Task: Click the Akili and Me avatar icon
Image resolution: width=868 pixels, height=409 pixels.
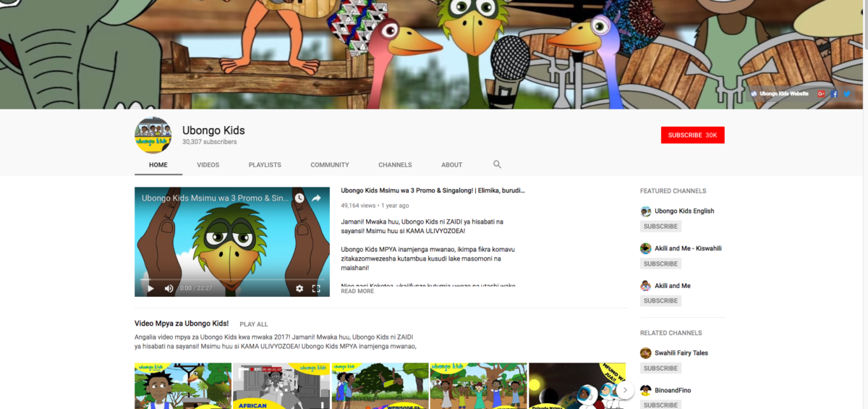Action: 646,286
